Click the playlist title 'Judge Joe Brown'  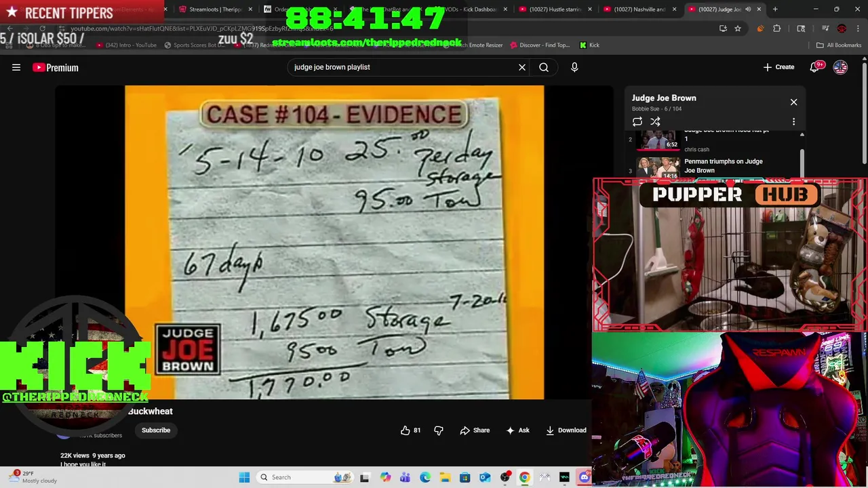click(x=664, y=98)
